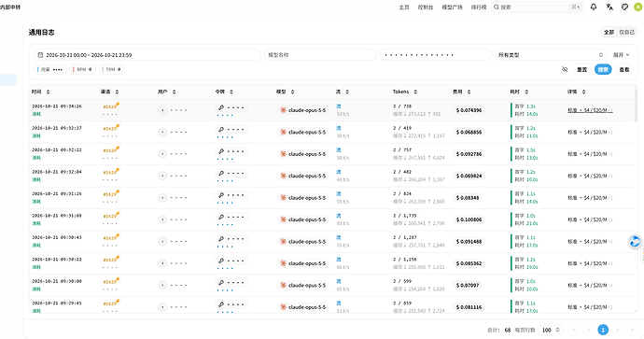Go to previous page in pagination

pyautogui.click(x=589, y=330)
